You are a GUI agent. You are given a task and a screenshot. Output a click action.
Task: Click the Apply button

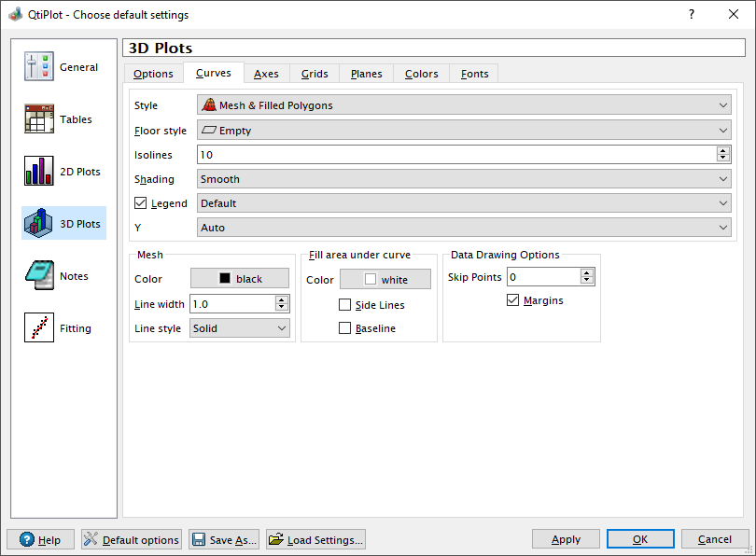coord(566,539)
